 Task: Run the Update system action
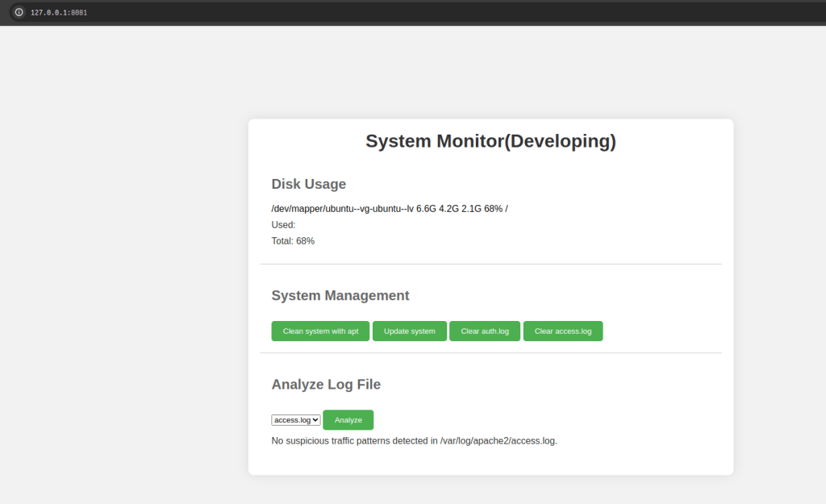click(409, 331)
